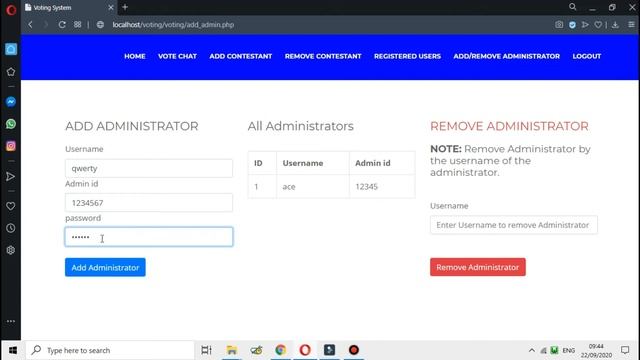Open a new tab with plus button
The width and height of the screenshot is (640, 360).
(125, 7)
